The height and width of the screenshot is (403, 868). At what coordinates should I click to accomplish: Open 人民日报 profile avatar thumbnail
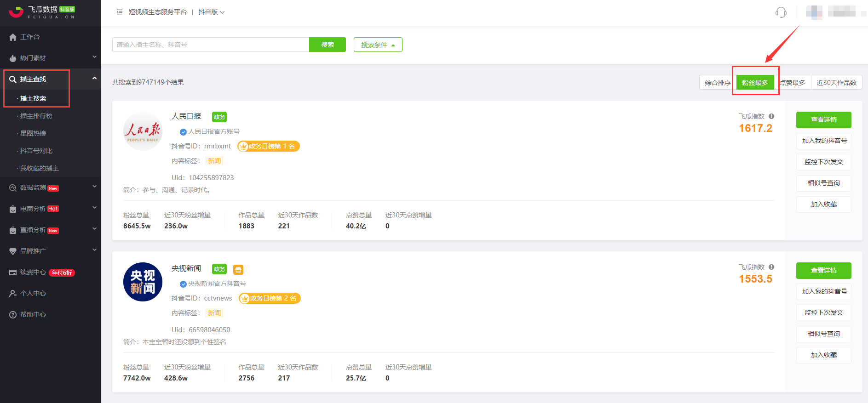click(x=143, y=131)
